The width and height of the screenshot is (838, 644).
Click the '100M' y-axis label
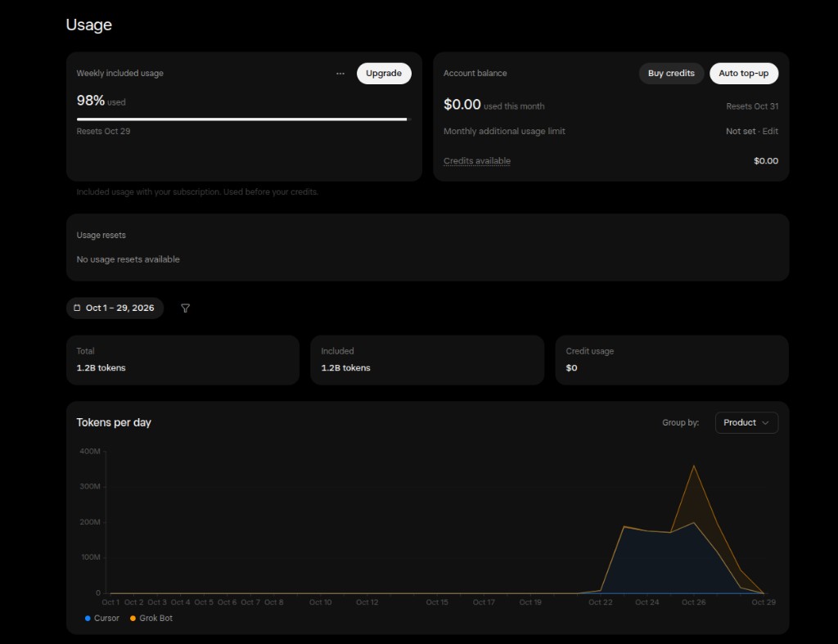(90, 557)
